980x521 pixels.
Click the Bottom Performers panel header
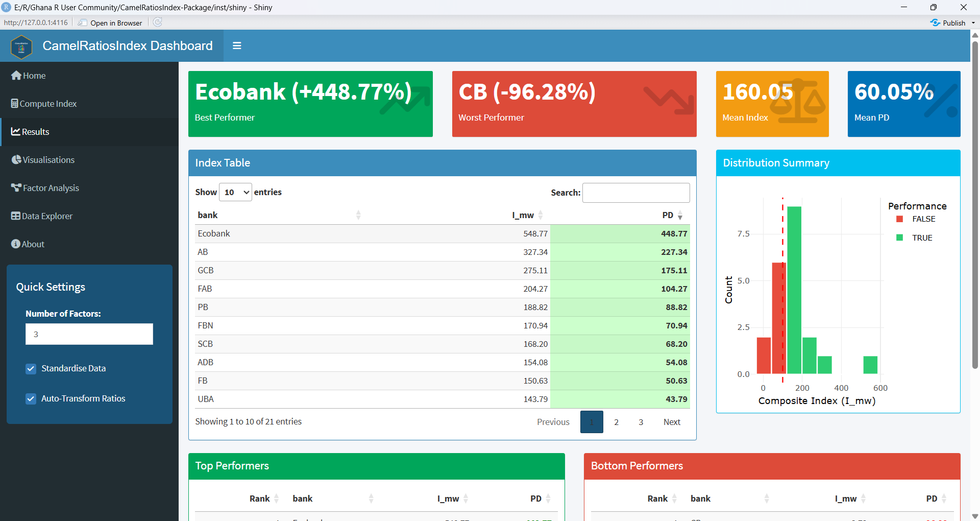tap(772, 466)
